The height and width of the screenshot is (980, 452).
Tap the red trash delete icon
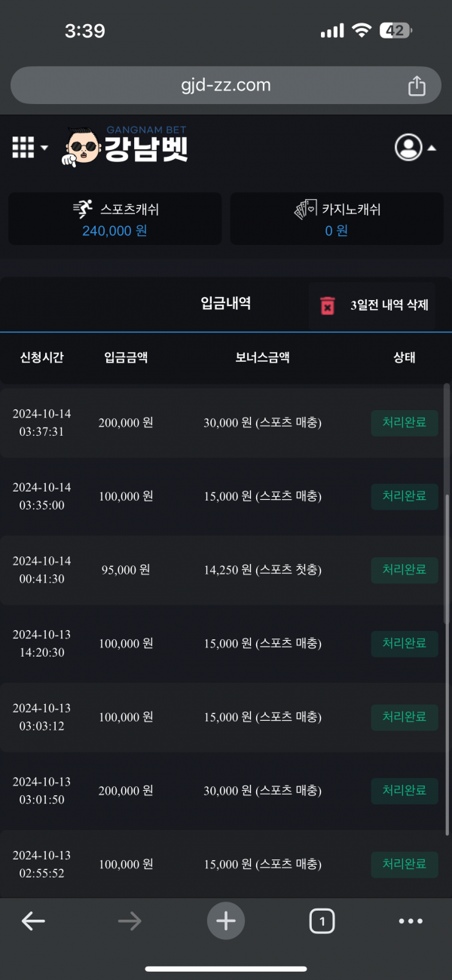328,305
